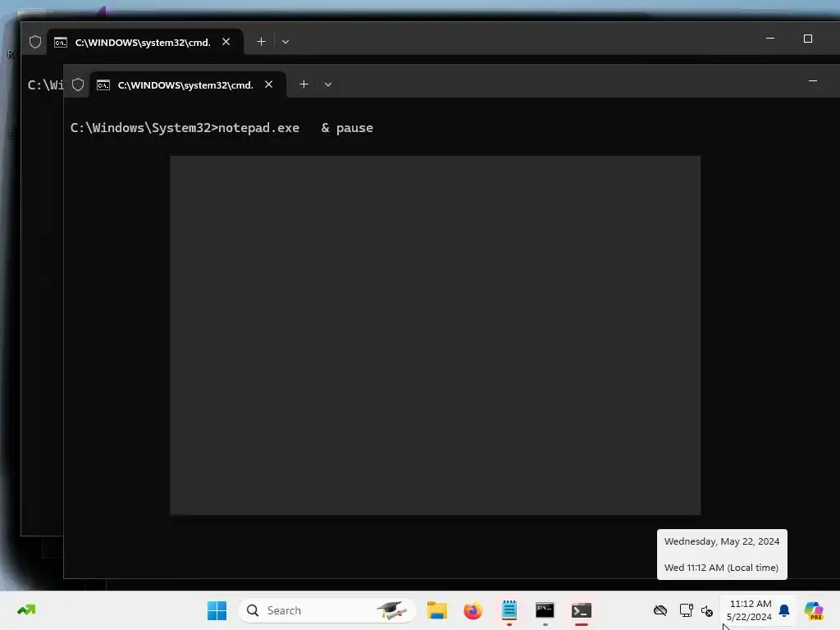Screen dimensions: 840x630
Task: Click the gray panel inside terminal
Action: [x=435, y=336]
